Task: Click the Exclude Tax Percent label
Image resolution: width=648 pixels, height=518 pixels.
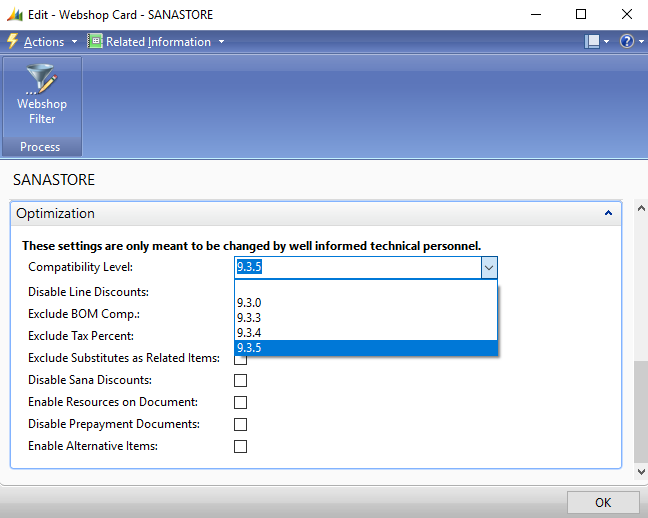Action: click(81, 336)
